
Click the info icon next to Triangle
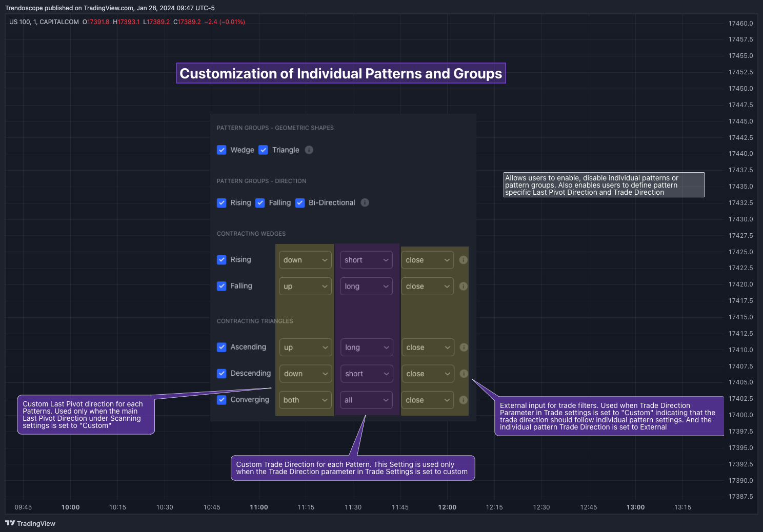(309, 150)
